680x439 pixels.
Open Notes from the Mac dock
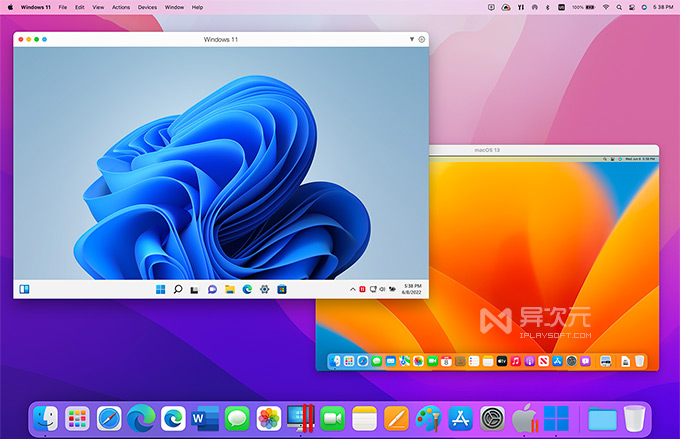pos(364,419)
